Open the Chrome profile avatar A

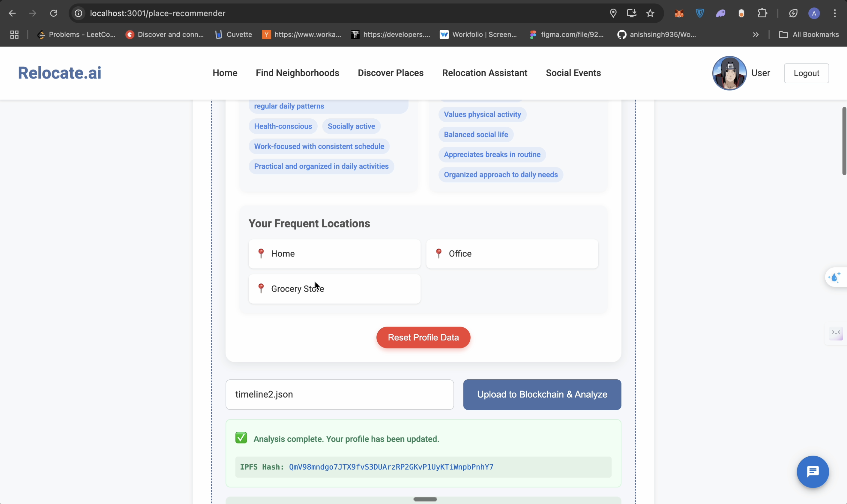[x=814, y=13]
